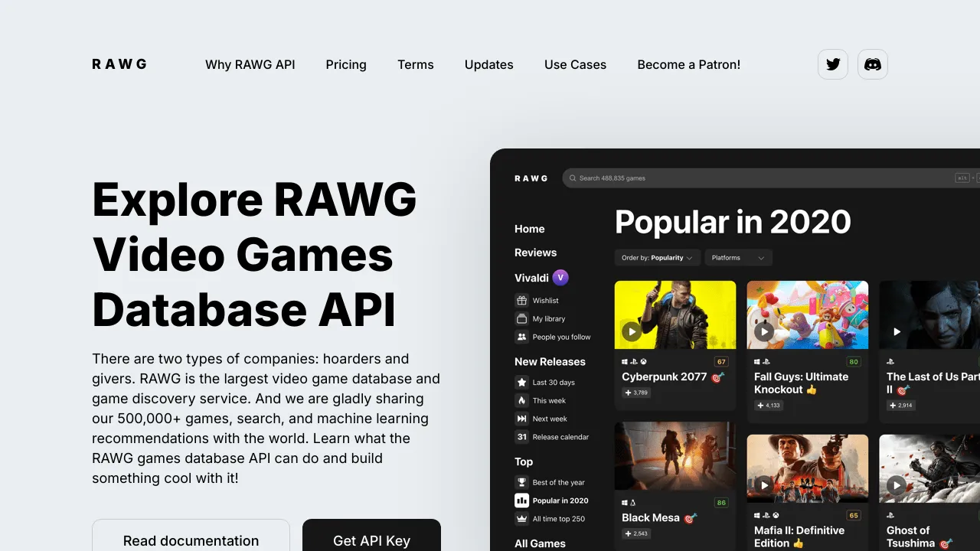
Task: Select Home in the app sidebar
Action: click(530, 229)
